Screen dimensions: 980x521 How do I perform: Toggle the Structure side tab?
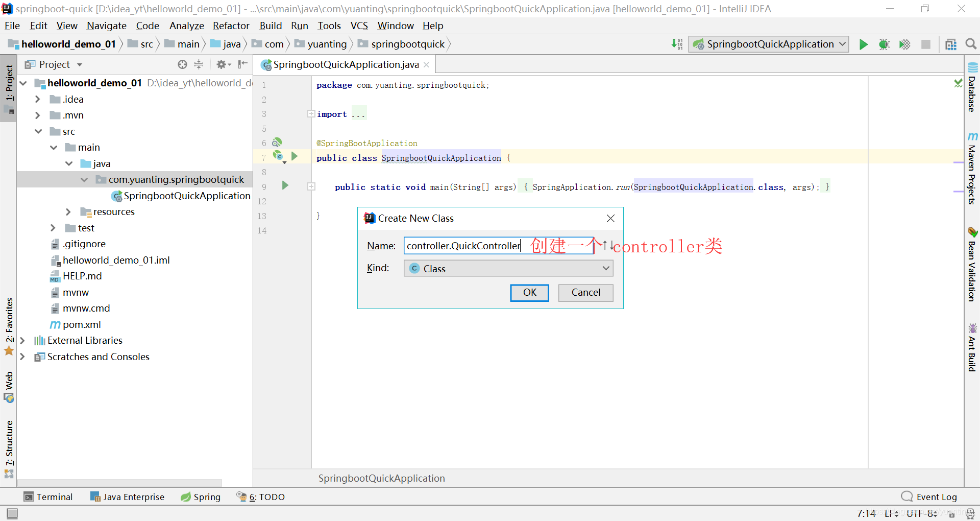(9, 449)
